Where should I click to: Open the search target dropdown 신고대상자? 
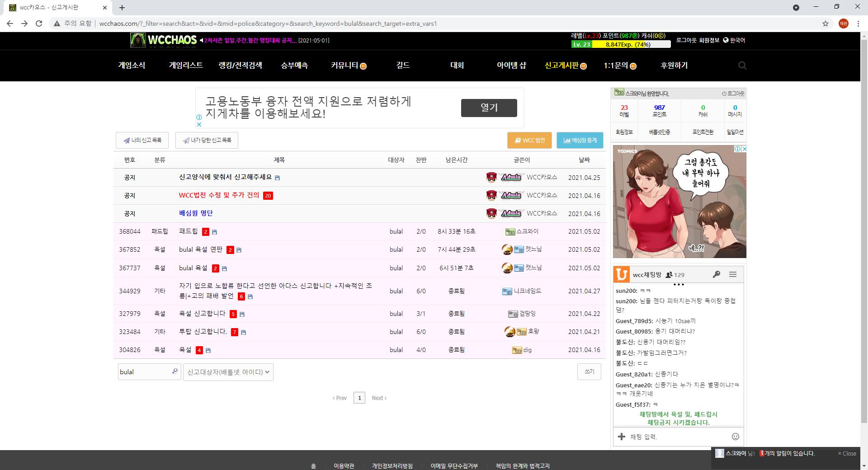tap(228, 372)
